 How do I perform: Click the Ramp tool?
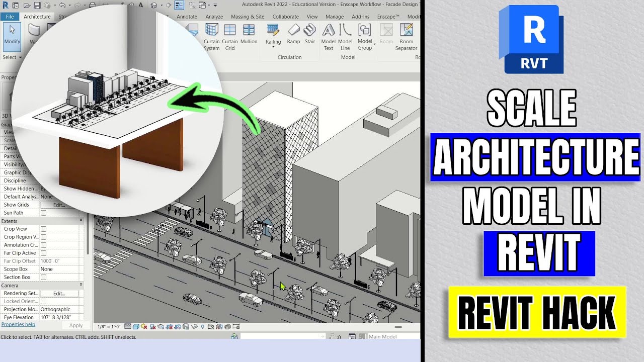tap(293, 34)
